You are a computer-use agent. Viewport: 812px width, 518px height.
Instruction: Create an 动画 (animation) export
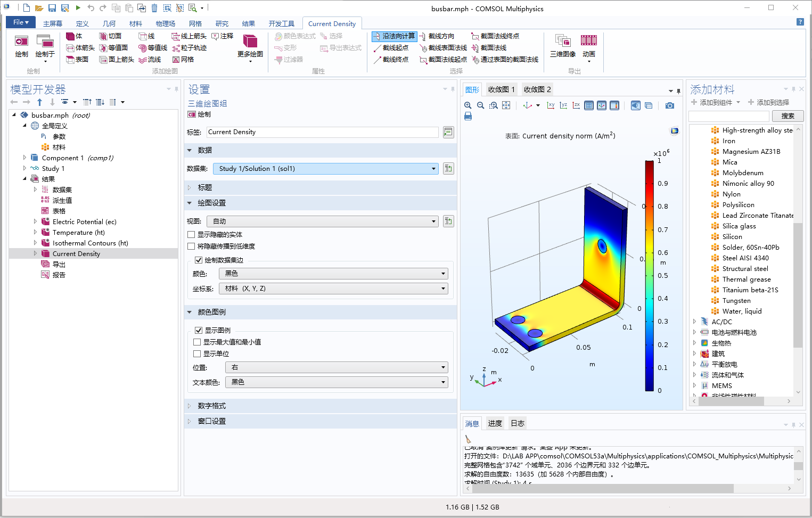588,45
